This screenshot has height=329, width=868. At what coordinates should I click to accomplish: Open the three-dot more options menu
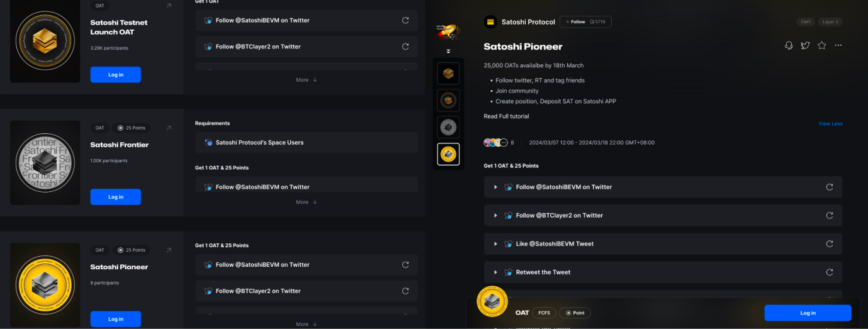(x=838, y=45)
